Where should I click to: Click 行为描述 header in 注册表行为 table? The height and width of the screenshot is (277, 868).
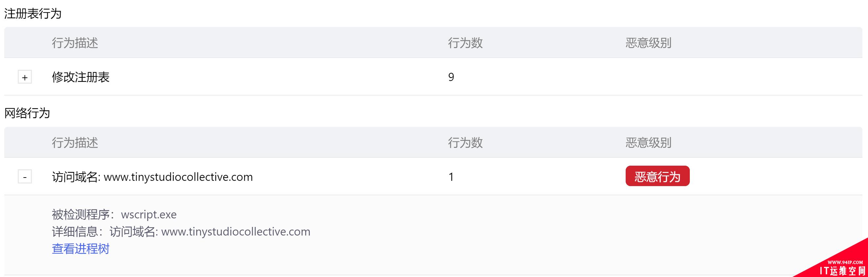[x=75, y=43]
